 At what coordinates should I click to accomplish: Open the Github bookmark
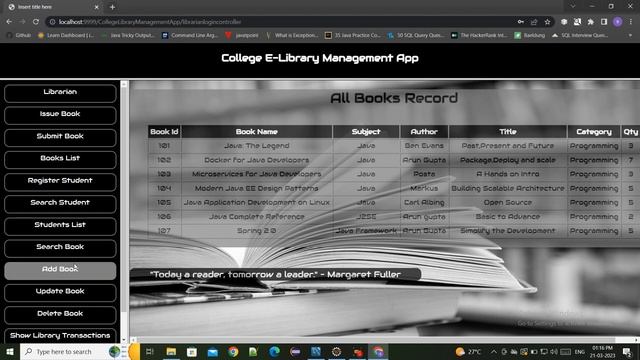click(19, 36)
